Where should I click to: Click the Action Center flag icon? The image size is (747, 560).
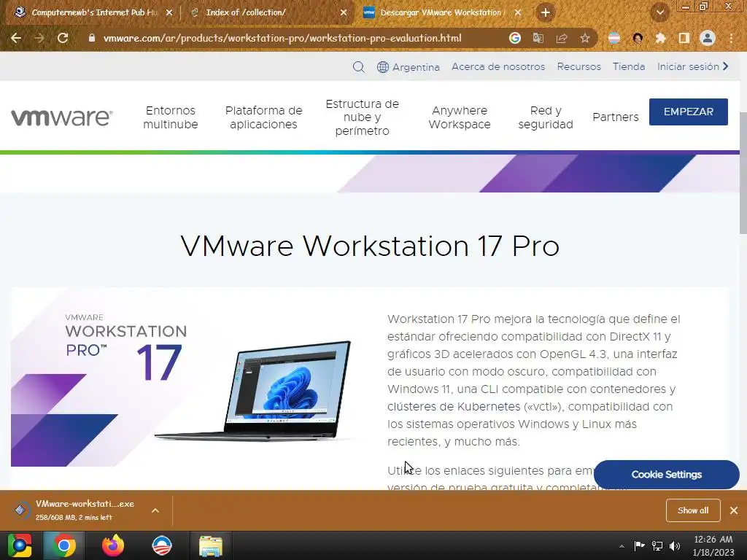coord(639,545)
